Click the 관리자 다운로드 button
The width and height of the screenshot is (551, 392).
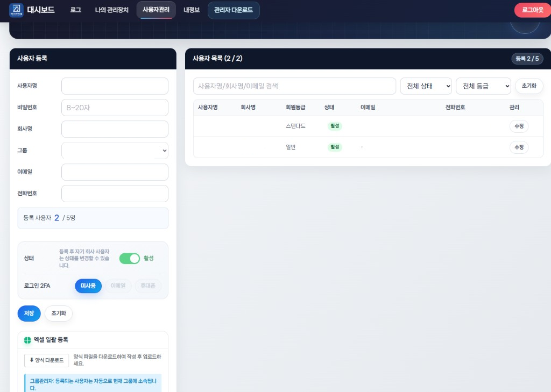[x=234, y=10]
